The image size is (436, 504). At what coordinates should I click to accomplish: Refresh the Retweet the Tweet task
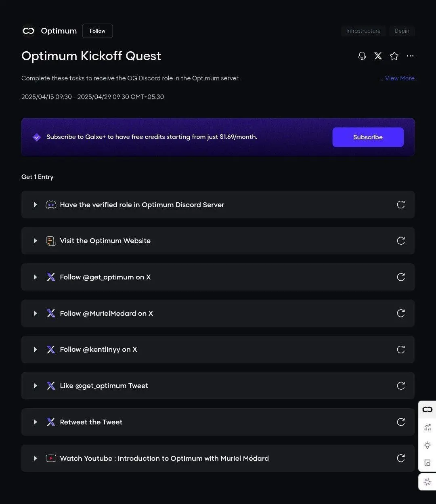(401, 422)
